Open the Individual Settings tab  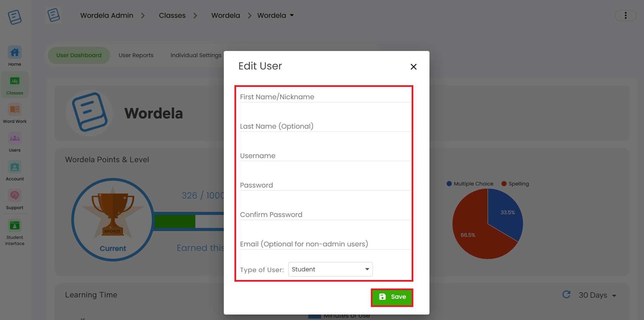[196, 55]
